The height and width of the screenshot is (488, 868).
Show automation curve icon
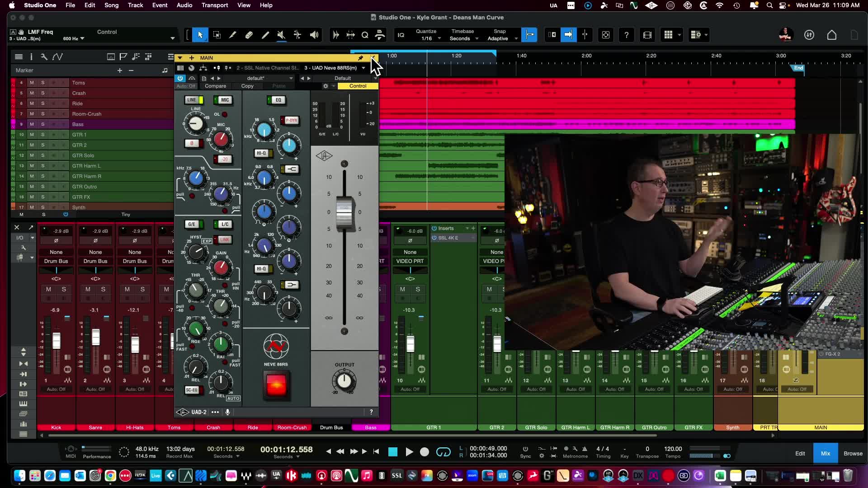(x=57, y=56)
